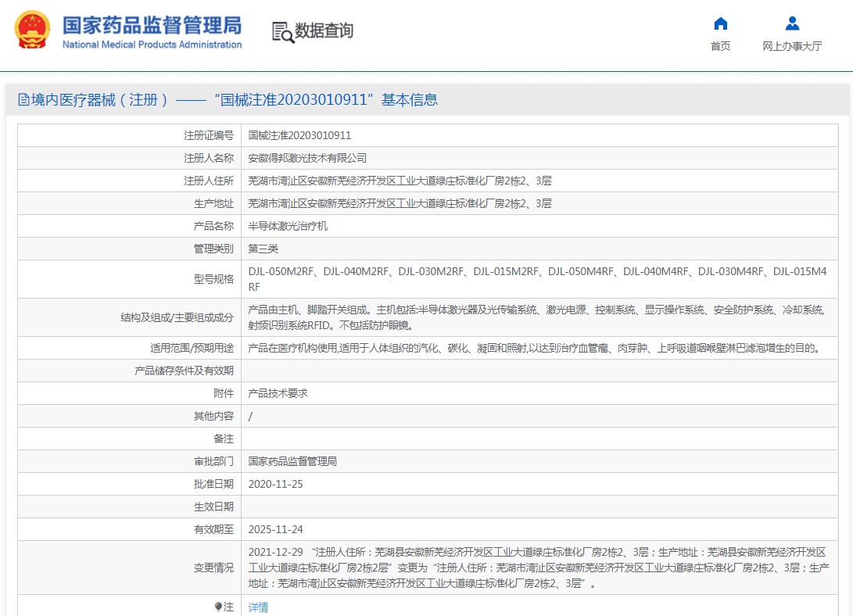The height and width of the screenshot is (616, 853).
Task: Click the national emblem logo
Action: [32, 30]
